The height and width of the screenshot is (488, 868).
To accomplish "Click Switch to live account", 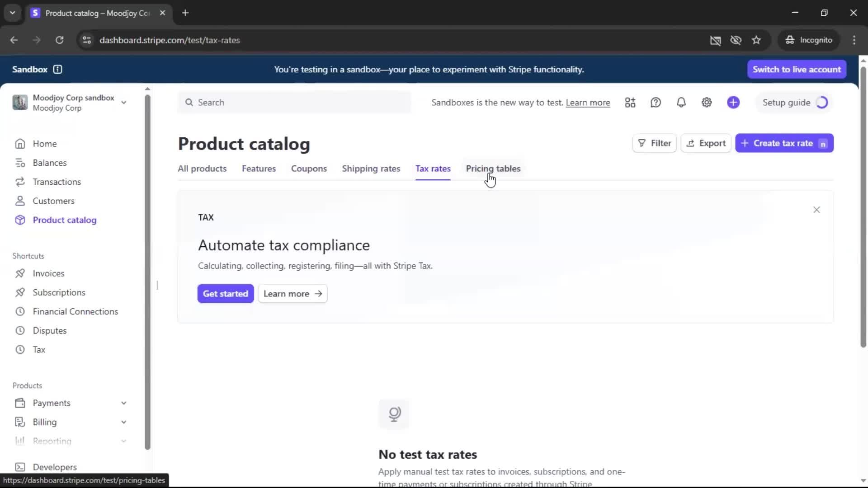I will [x=796, y=69].
